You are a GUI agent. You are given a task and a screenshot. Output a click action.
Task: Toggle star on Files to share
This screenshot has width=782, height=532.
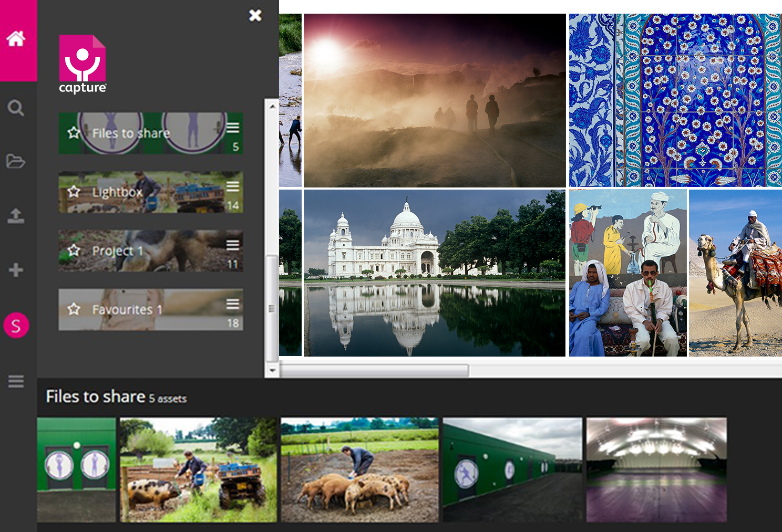click(x=74, y=133)
